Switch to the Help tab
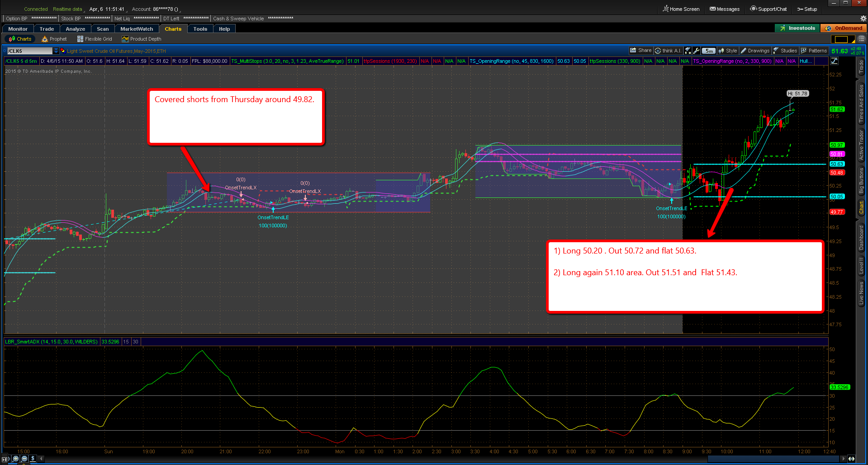Image resolution: width=868 pixels, height=465 pixels. [x=224, y=29]
